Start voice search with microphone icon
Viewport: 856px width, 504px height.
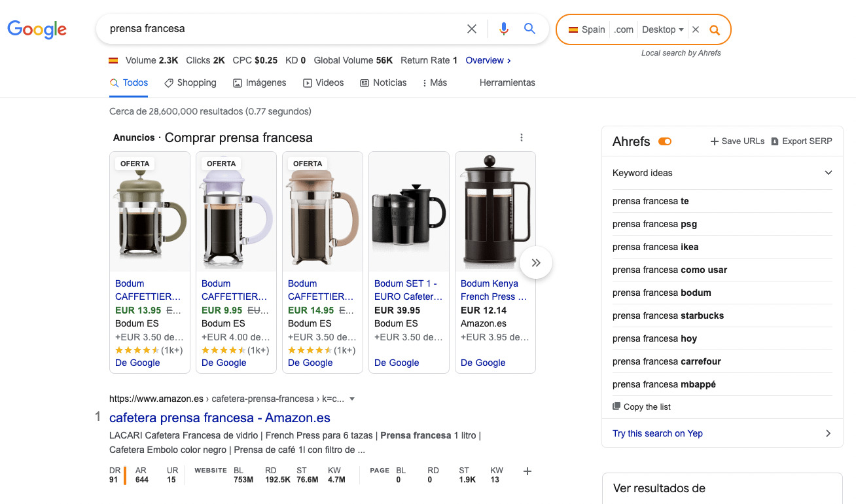pyautogui.click(x=503, y=29)
